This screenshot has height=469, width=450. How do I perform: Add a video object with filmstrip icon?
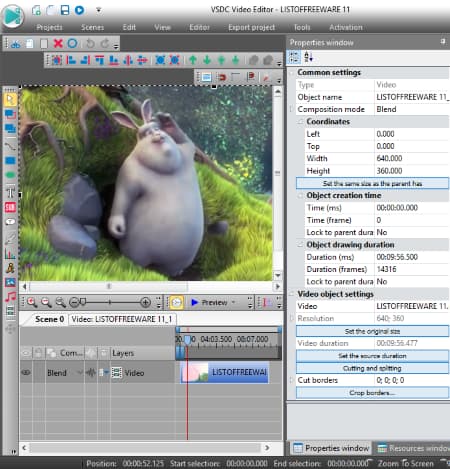(10, 311)
